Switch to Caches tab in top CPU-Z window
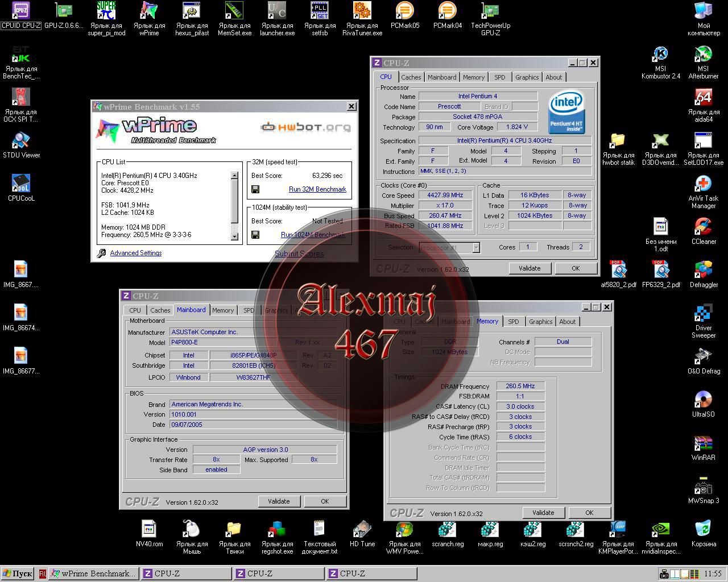The width and height of the screenshot is (728, 582). pyautogui.click(x=411, y=77)
